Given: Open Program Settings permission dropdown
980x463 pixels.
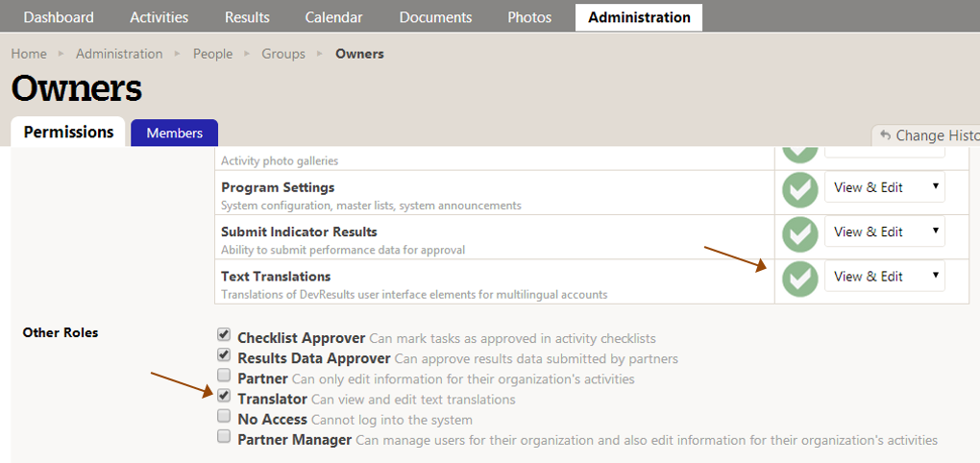Looking at the screenshot, I should (884, 187).
